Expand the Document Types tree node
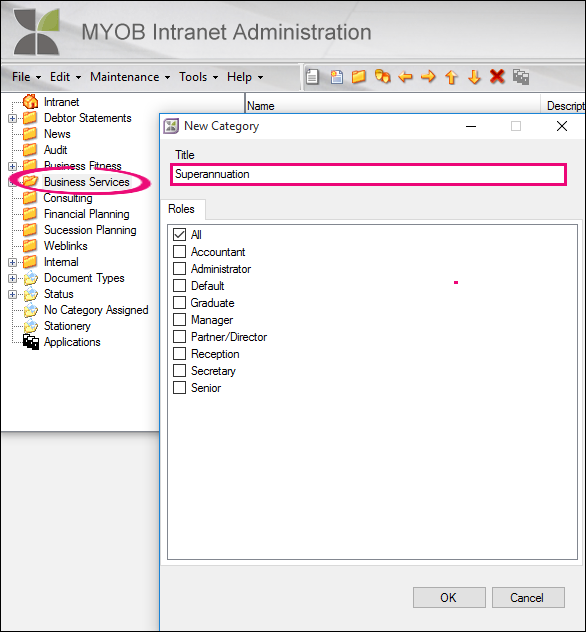This screenshot has width=586, height=632. click(x=12, y=278)
